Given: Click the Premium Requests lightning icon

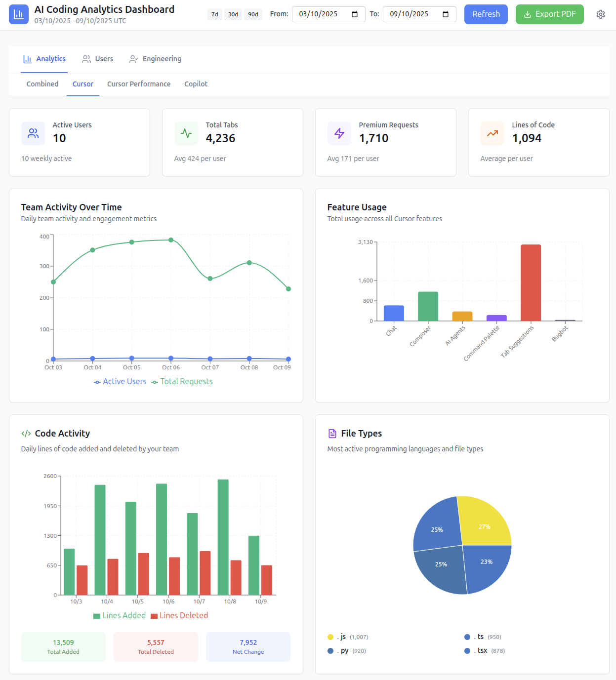Looking at the screenshot, I should point(339,133).
